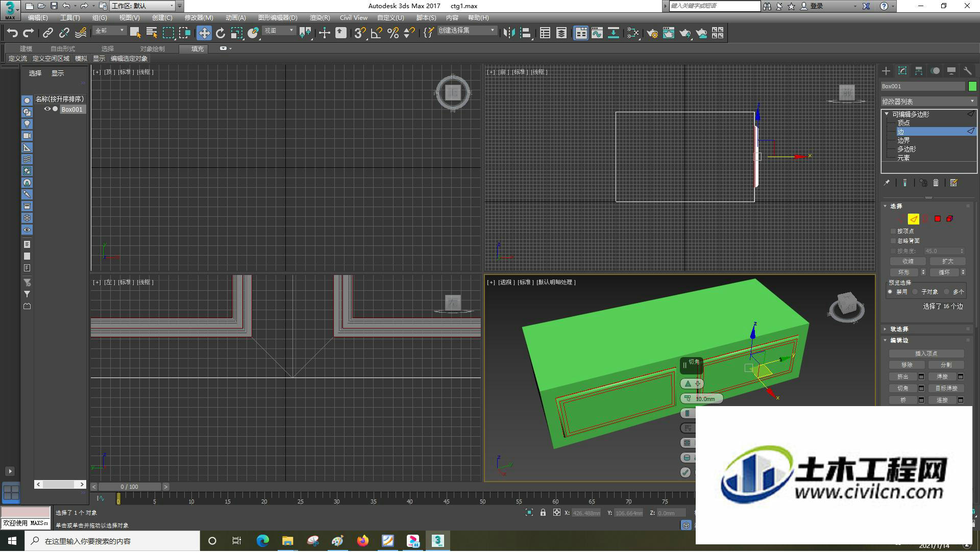Click the chamfer amount 10.0mm field
This screenshot has width=980, height=552.
tap(704, 399)
